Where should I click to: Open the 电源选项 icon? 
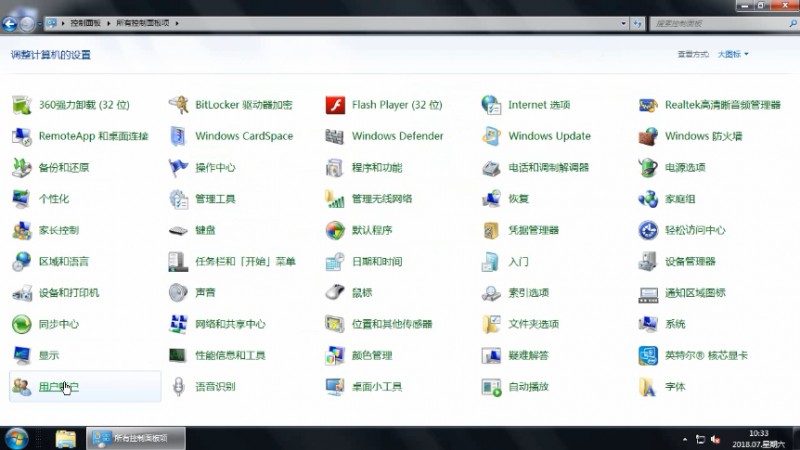click(x=648, y=167)
